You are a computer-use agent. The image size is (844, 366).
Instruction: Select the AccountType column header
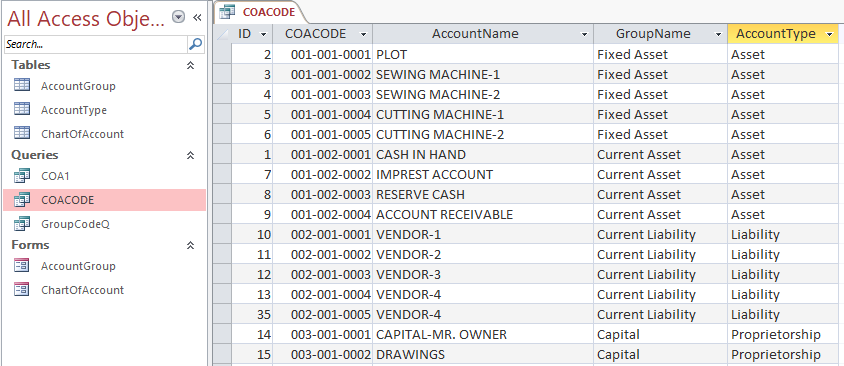coord(783,34)
